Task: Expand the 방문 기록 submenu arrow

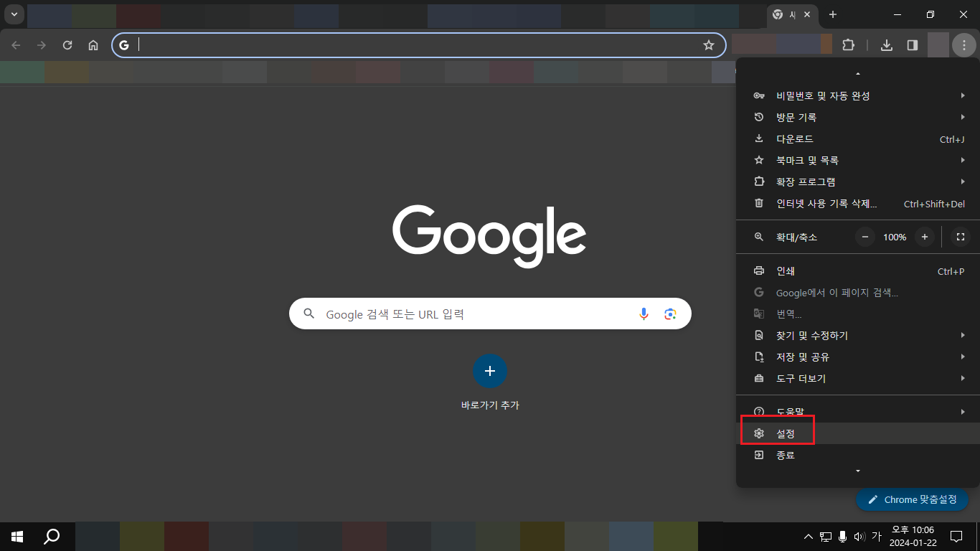Action: click(962, 117)
